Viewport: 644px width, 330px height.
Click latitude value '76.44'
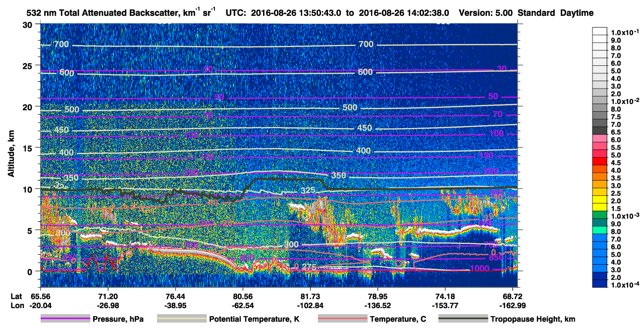175,296
